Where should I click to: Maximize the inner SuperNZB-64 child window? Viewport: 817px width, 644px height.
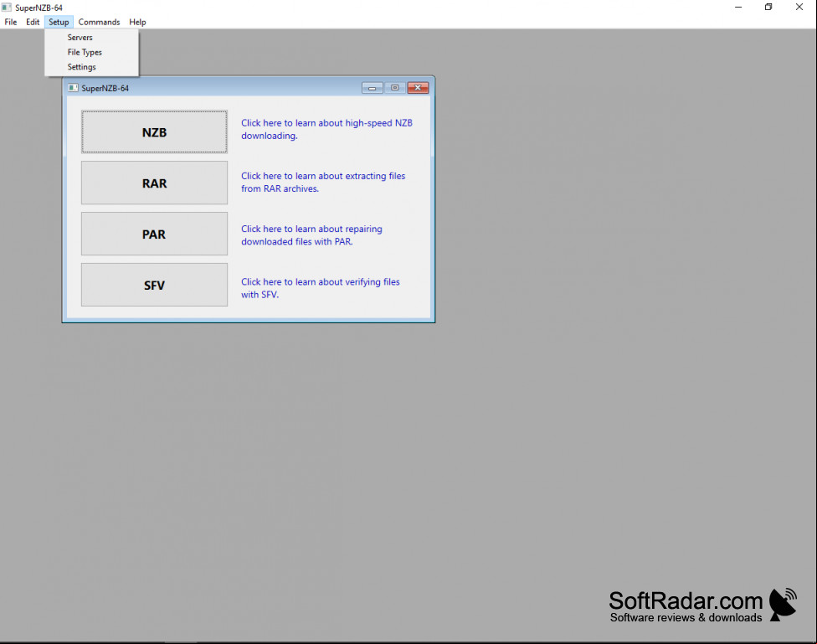pyautogui.click(x=395, y=88)
